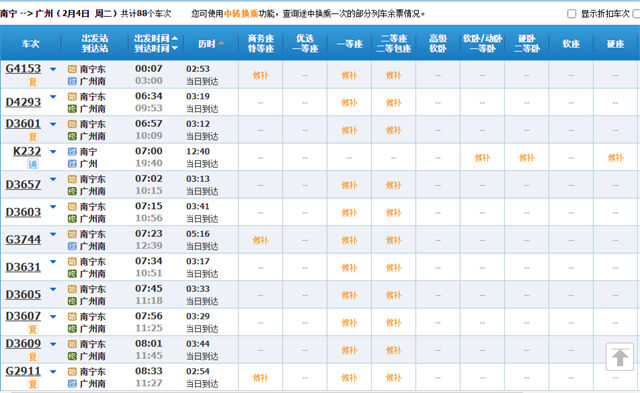Expand the G3744 train details arrow
This screenshot has width=640, height=393.
click(53, 234)
